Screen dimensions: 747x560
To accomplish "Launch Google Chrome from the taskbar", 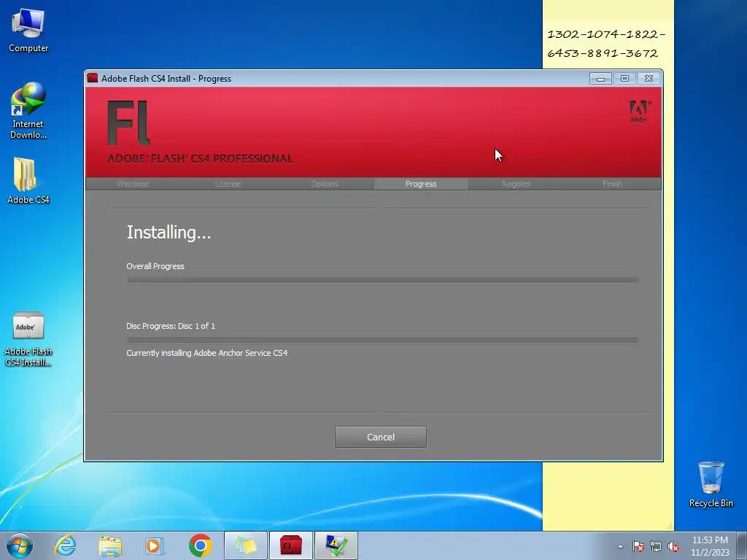I will (200, 545).
